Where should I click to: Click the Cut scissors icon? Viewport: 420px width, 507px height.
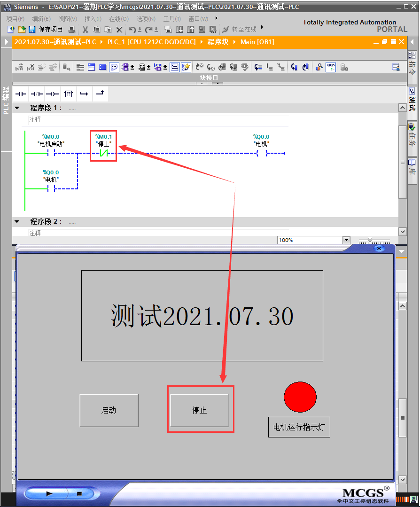[x=85, y=30]
